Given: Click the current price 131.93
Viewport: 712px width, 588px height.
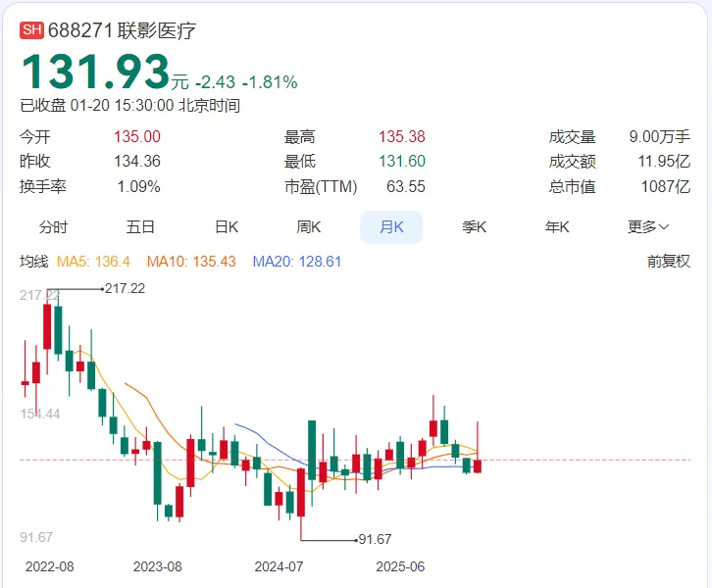Looking at the screenshot, I should pos(95,73).
